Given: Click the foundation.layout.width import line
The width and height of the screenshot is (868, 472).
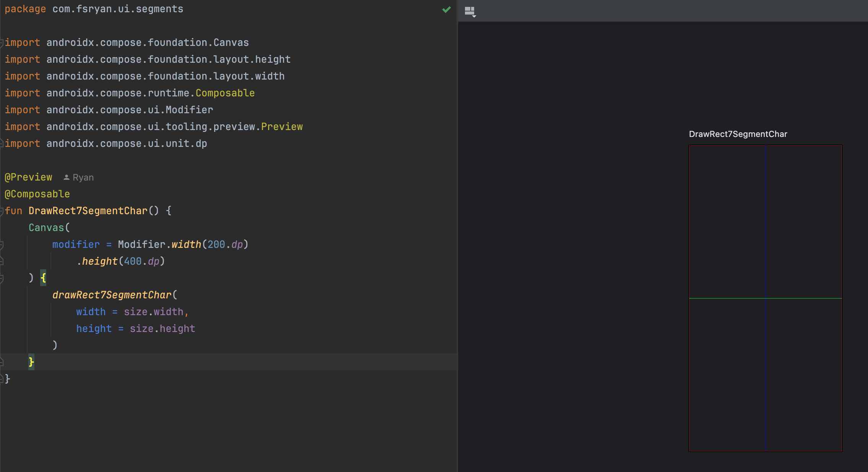Looking at the screenshot, I should pyautogui.click(x=145, y=76).
